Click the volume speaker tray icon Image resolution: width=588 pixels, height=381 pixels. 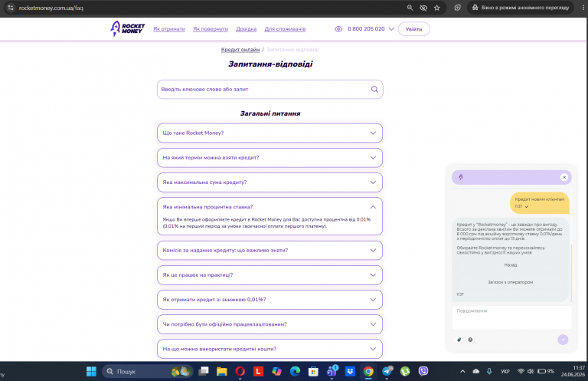pyautogui.click(x=531, y=371)
